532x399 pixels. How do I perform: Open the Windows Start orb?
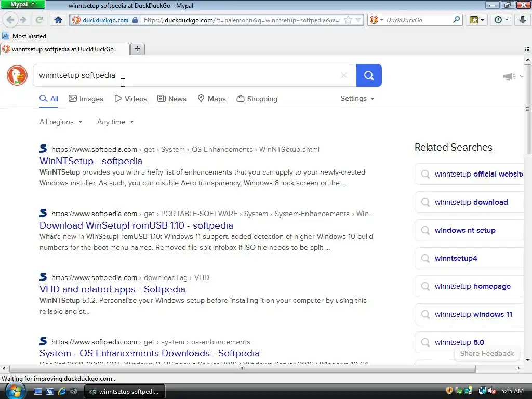coord(15,391)
